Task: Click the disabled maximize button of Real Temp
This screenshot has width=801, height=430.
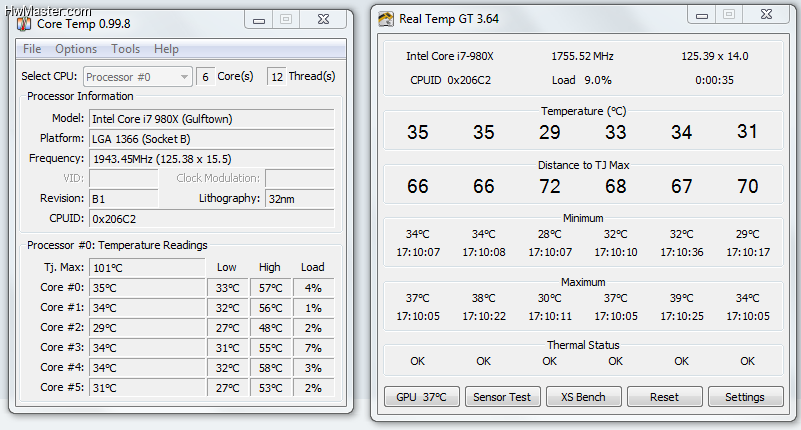Action: 729,15
